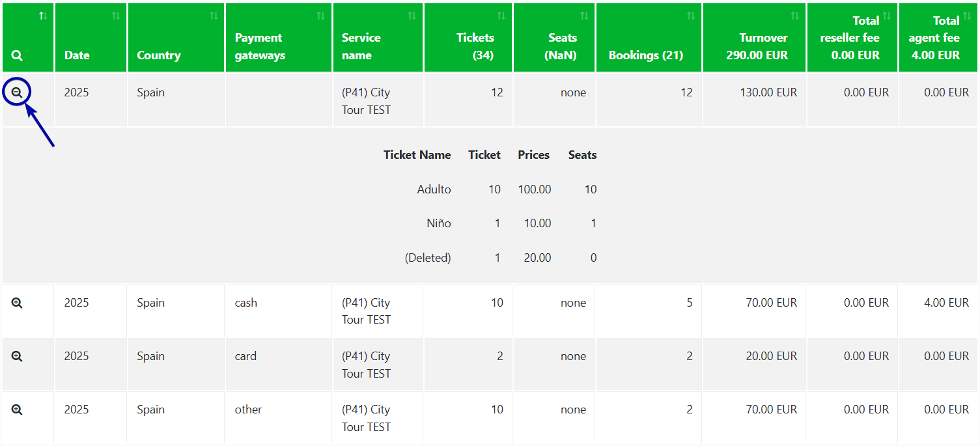Sort by the Payment gateways column arrows
Viewport: 980px width, 446px height.
(x=320, y=16)
